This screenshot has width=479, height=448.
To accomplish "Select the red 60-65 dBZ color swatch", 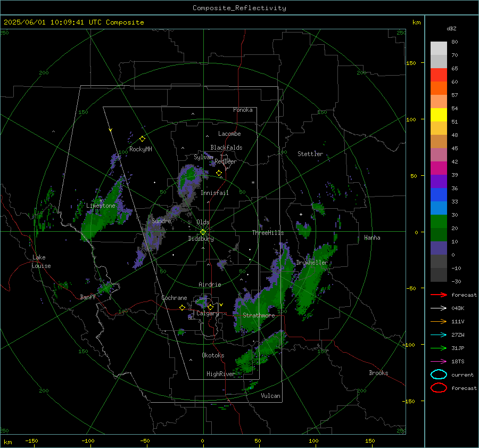I will [x=439, y=75].
